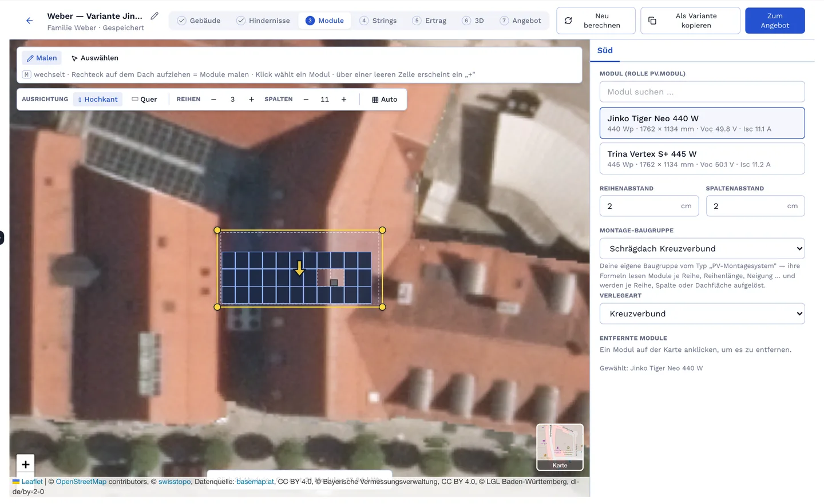Click the Spaltenabstand input field
The height and width of the screenshot is (504, 824).
coord(755,206)
